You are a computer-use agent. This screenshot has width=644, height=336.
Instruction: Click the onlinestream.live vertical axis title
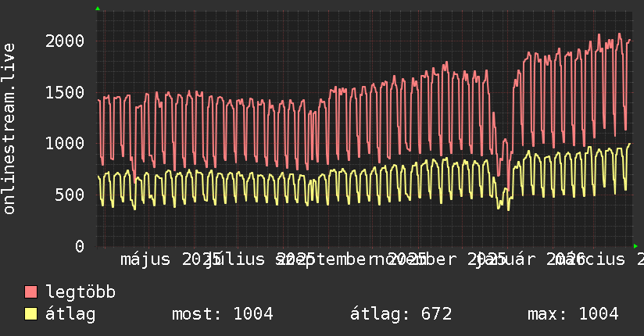tap(9, 129)
